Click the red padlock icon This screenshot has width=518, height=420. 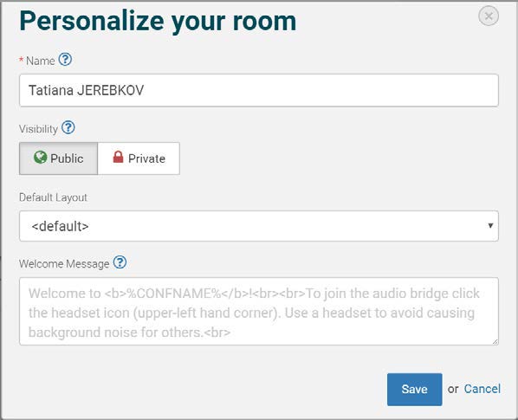coord(118,157)
